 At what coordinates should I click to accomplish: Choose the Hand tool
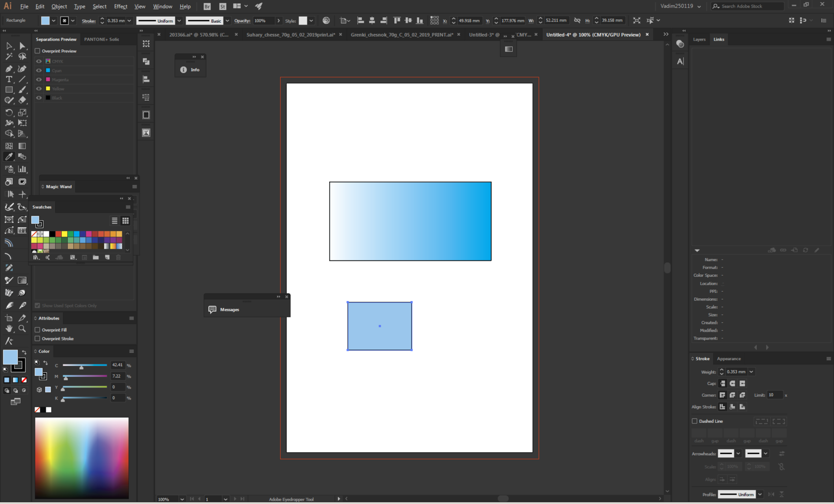point(9,329)
